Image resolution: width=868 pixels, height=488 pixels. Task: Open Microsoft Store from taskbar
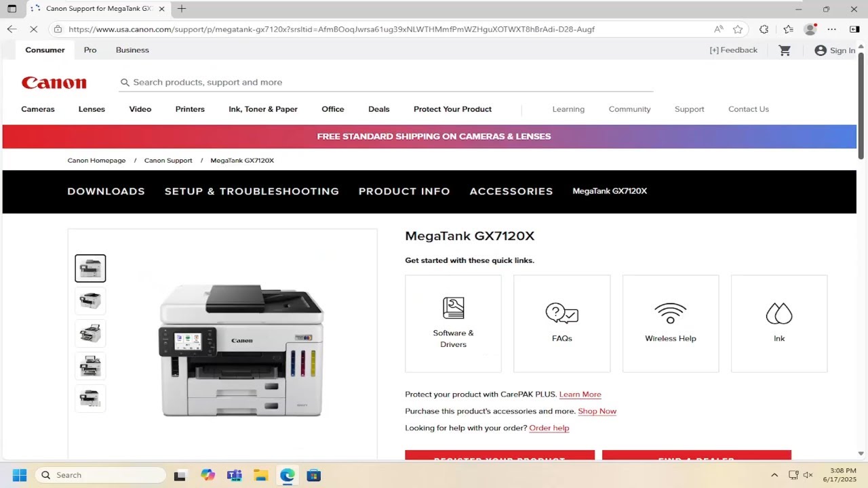(x=313, y=475)
